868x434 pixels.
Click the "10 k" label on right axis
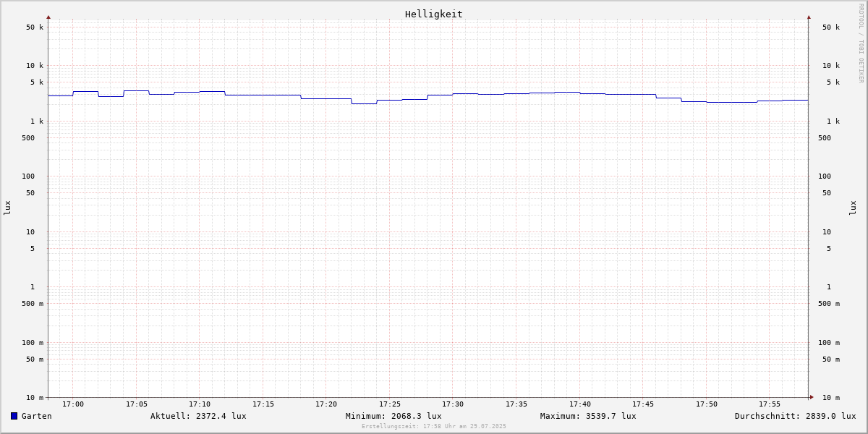pos(831,66)
